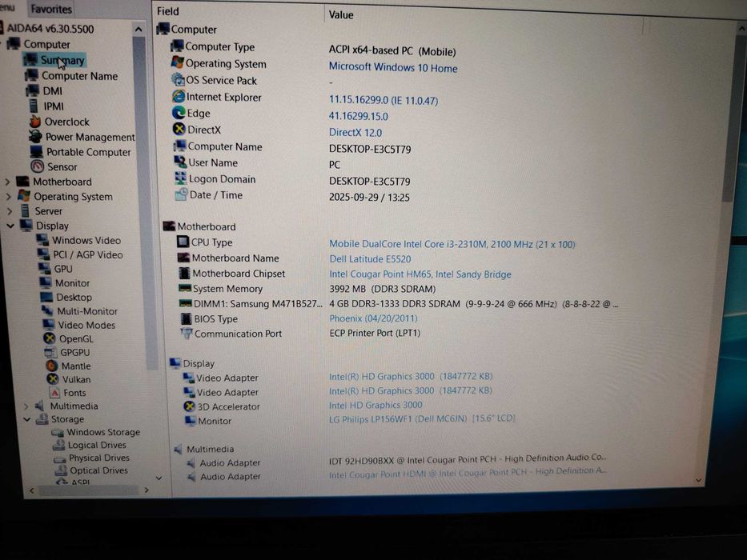Viewport: 747px width, 560px height.
Task: Expand the Motherboard tree node
Action: point(8,182)
